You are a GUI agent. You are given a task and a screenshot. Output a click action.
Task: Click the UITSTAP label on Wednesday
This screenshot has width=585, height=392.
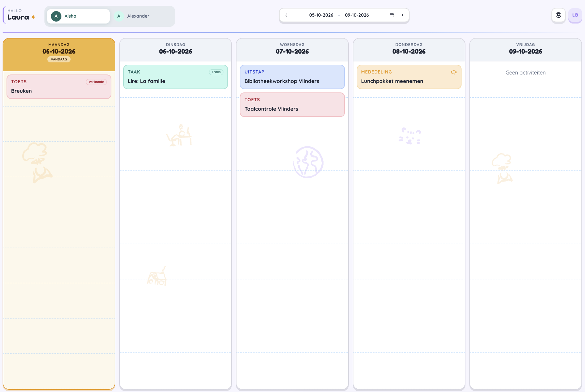click(254, 72)
